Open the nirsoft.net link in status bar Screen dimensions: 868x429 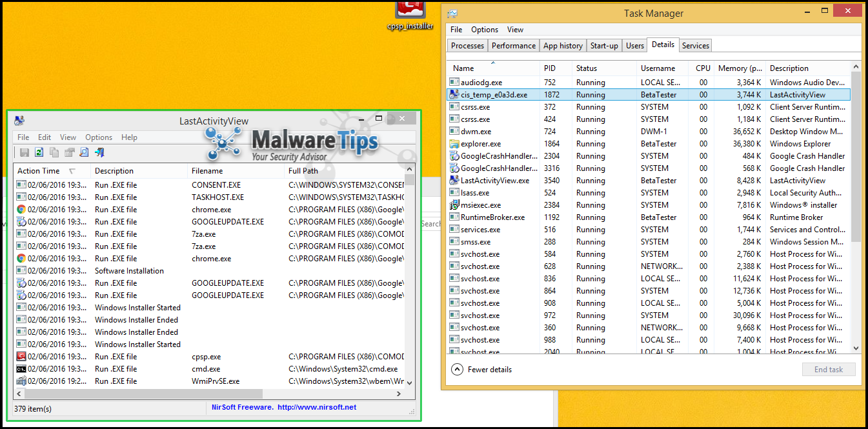(317, 408)
